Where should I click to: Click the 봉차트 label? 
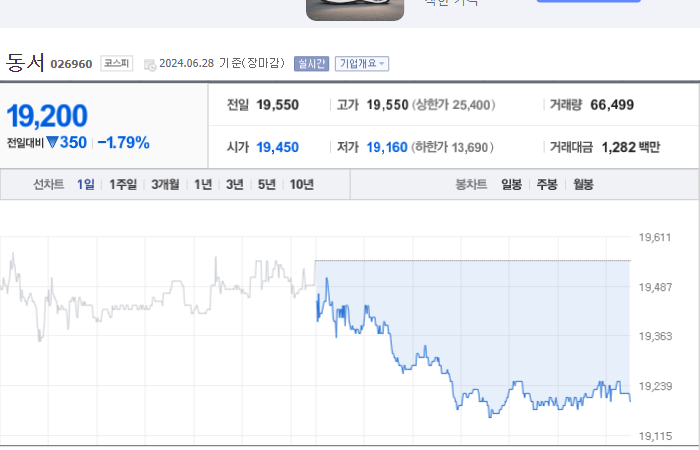tap(471, 184)
